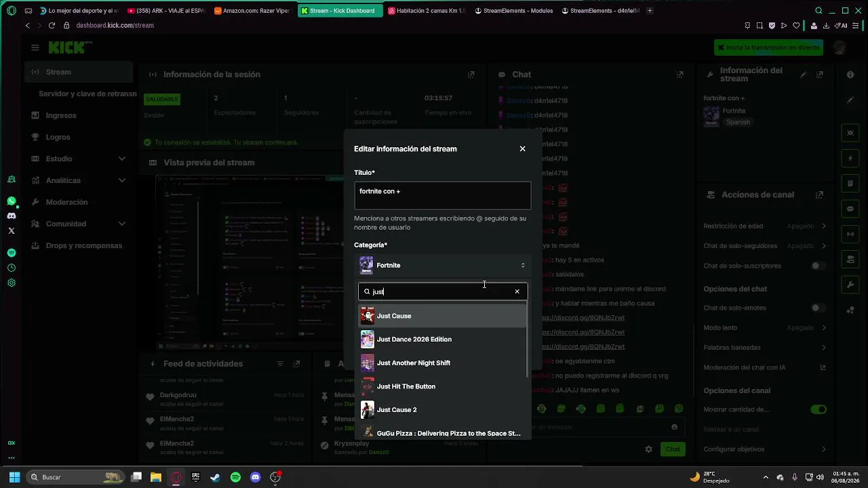Viewport: 868px width, 488px height.
Task: Pop out the Feed de actividades panel
Action: pyautogui.click(x=296, y=364)
